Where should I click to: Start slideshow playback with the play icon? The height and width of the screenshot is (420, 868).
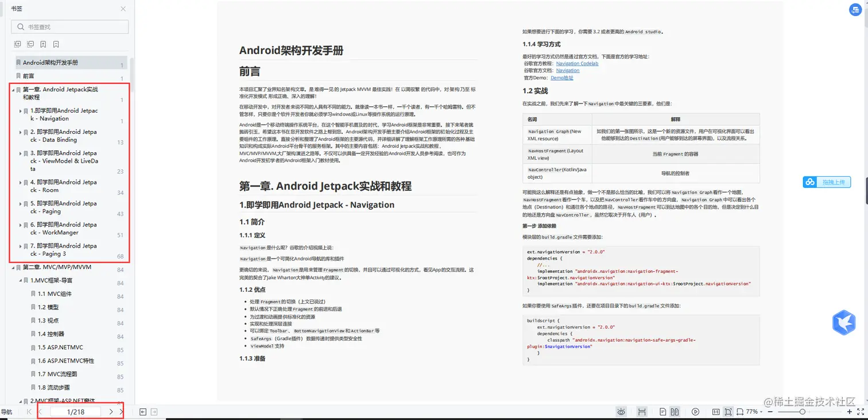point(696,412)
